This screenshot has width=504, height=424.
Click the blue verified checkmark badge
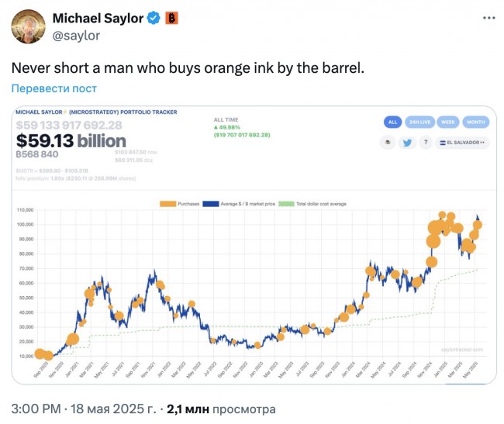pyautogui.click(x=154, y=18)
